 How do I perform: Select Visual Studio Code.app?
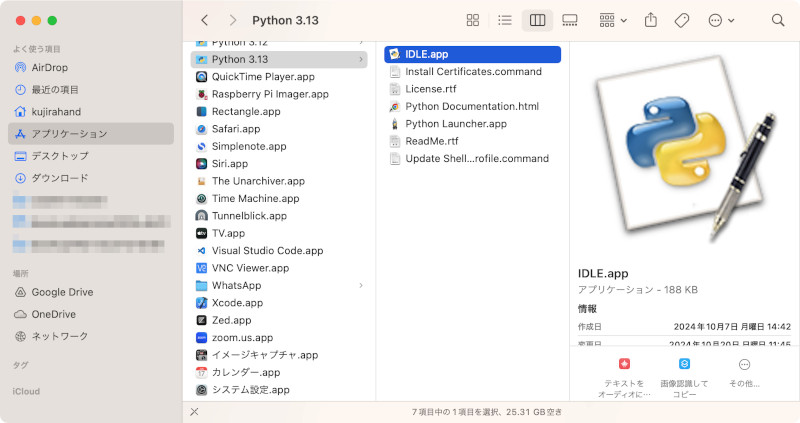click(x=267, y=251)
